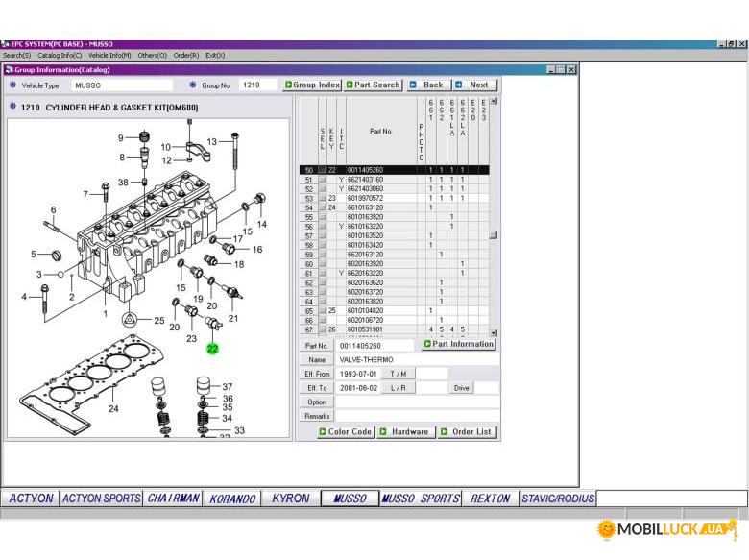Viewport: 749px width, 560px height.
Task: Tick the SEL checkbox for row 62
Action: click(x=323, y=282)
